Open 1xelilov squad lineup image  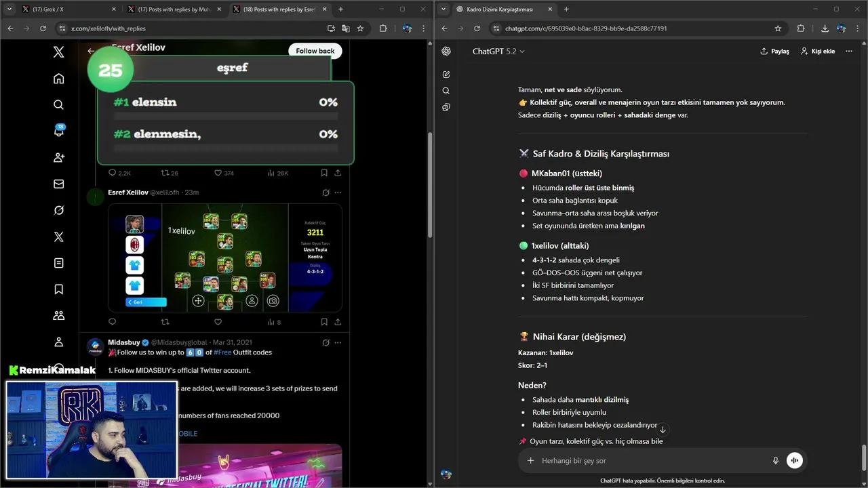tap(224, 258)
